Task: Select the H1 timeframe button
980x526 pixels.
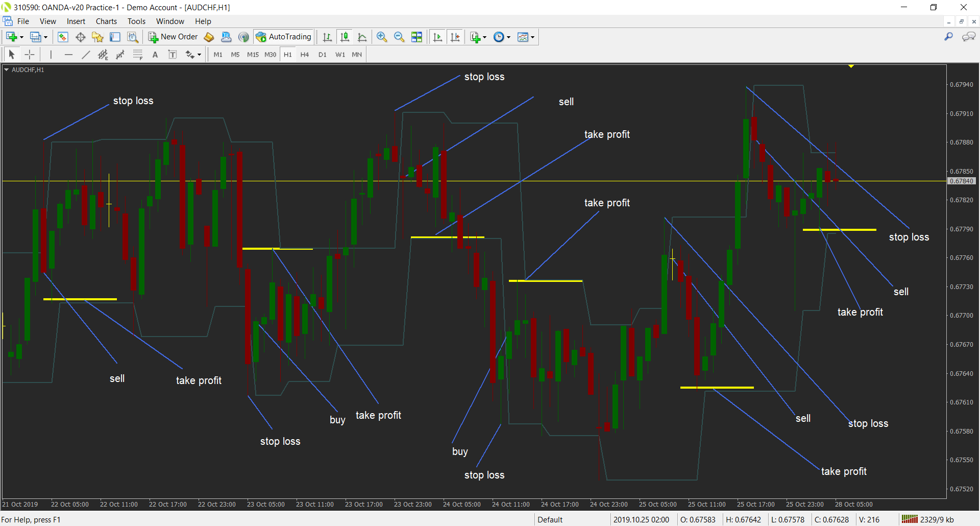Action: point(288,55)
